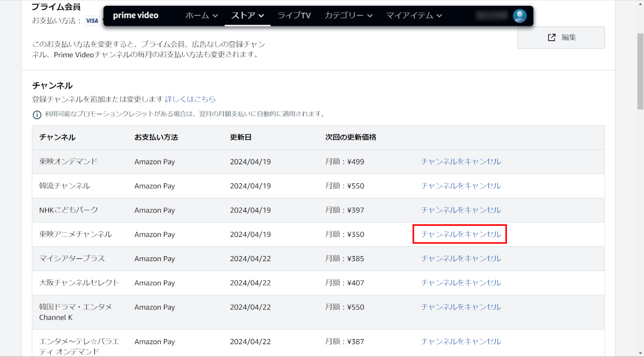Image resolution: width=644 pixels, height=357 pixels.
Task: Click the マイシアタープラス row date 2024/04/22
Action: click(251, 258)
